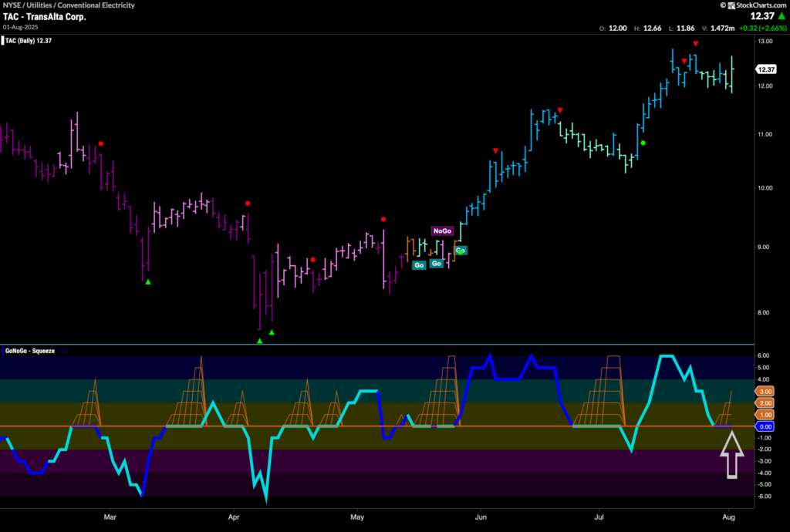This screenshot has height=532, width=790.
Task: Click the green triangle at March low
Action: 148,282
